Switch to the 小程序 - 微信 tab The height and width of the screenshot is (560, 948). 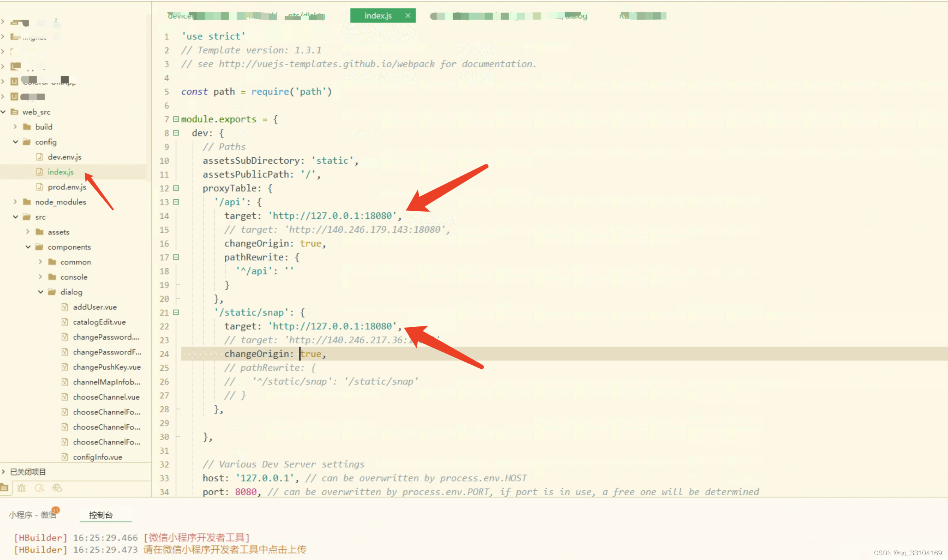tap(33, 515)
